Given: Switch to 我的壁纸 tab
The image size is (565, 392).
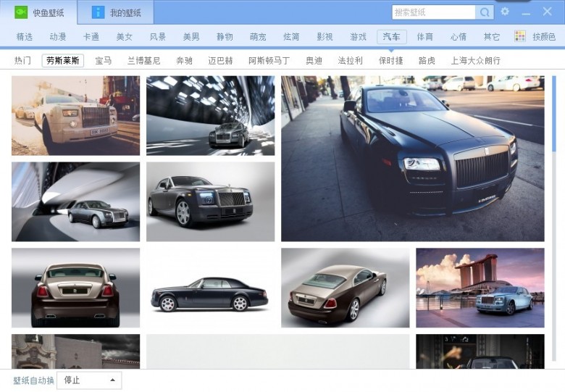Looking at the screenshot, I should coord(115,12).
